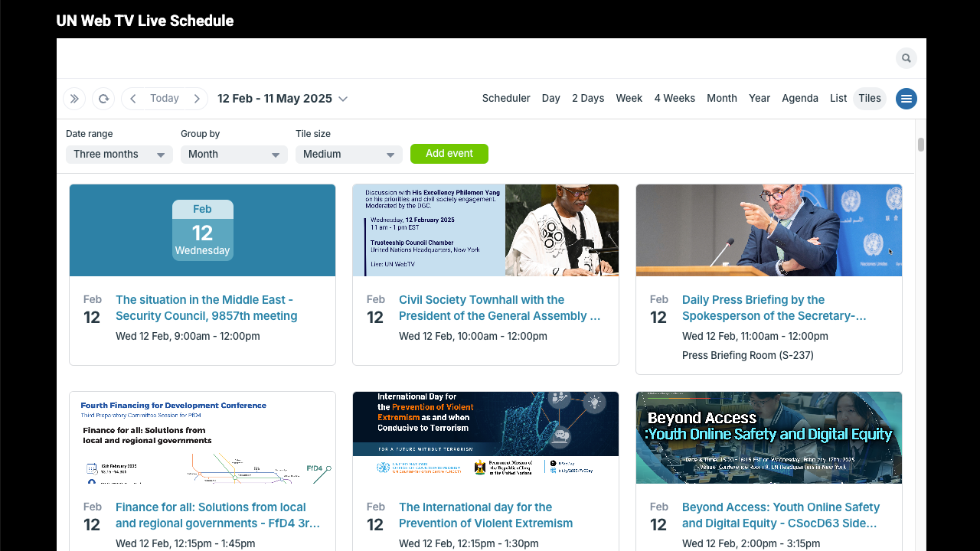Image resolution: width=980 pixels, height=551 pixels.
Task: Open Prevention of Violent Extremism event link
Action: pyautogui.click(x=485, y=515)
